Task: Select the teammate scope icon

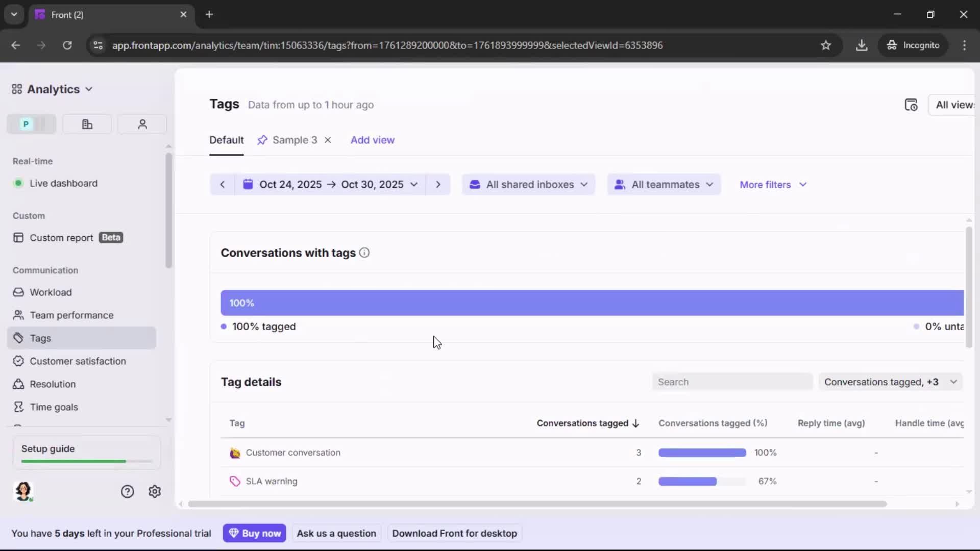Action: point(142,124)
